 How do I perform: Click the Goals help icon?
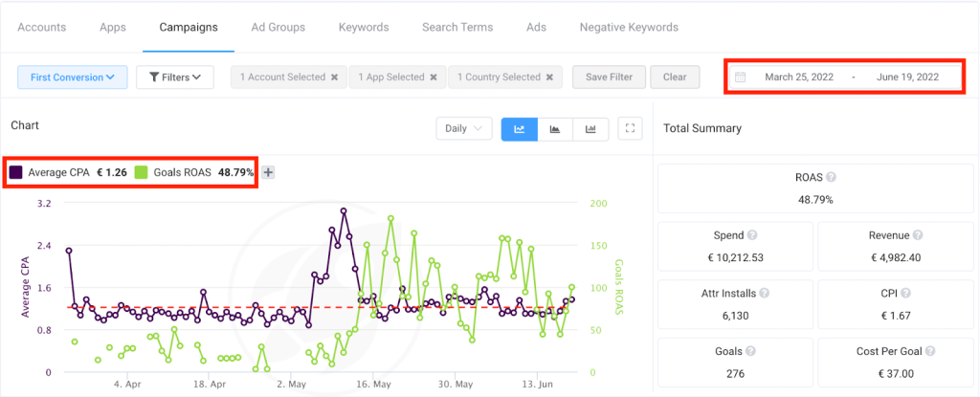[750, 351]
